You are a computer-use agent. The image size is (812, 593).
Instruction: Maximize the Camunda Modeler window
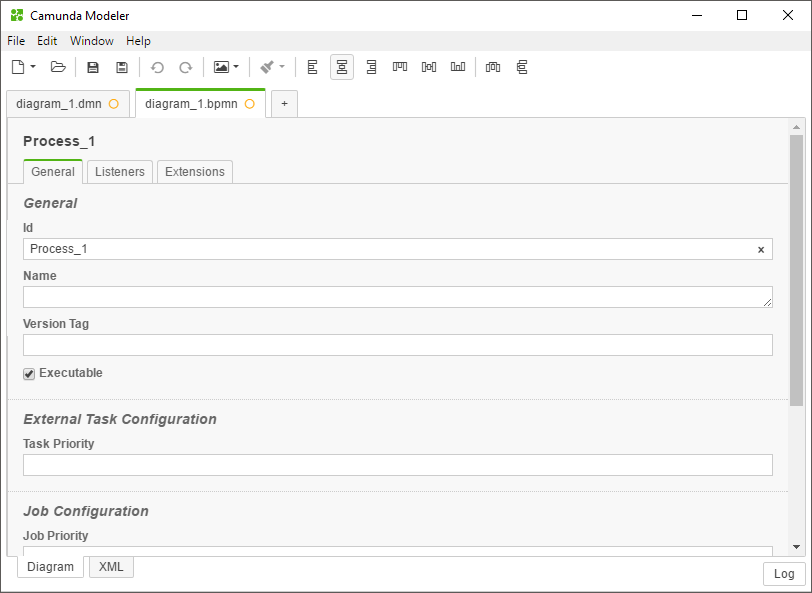click(742, 15)
